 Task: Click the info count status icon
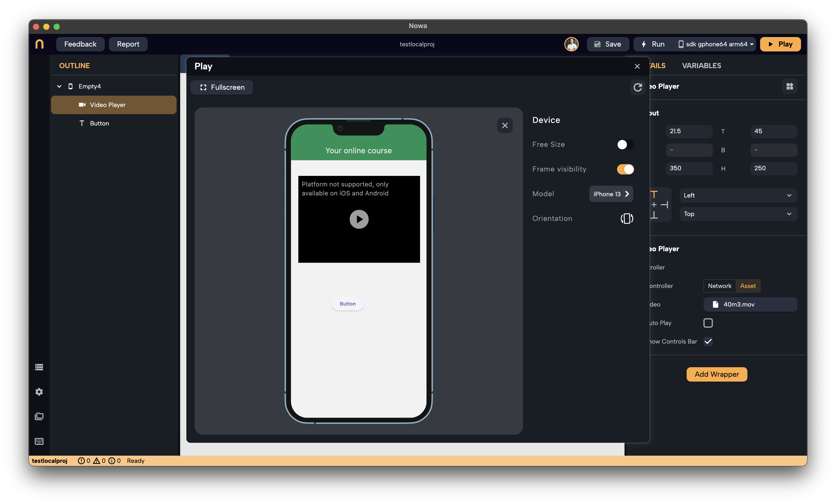point(112,461)
